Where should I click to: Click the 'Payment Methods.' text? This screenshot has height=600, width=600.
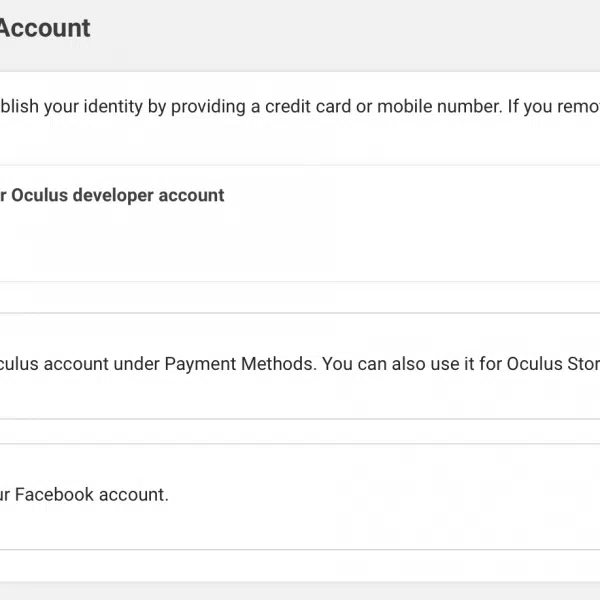[x=241, y=364]
